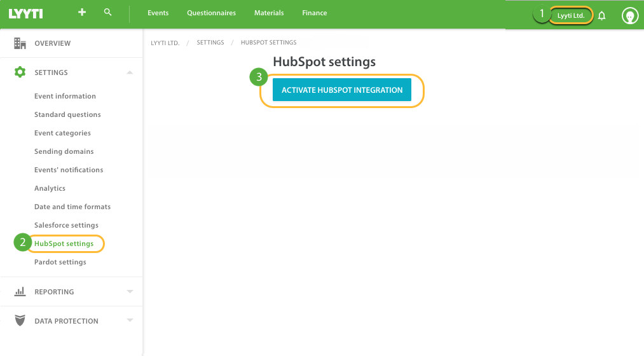644x356 pixels.
Task: Go to Lyyti Ltd. breadcrumb
Action: point(165,43)
